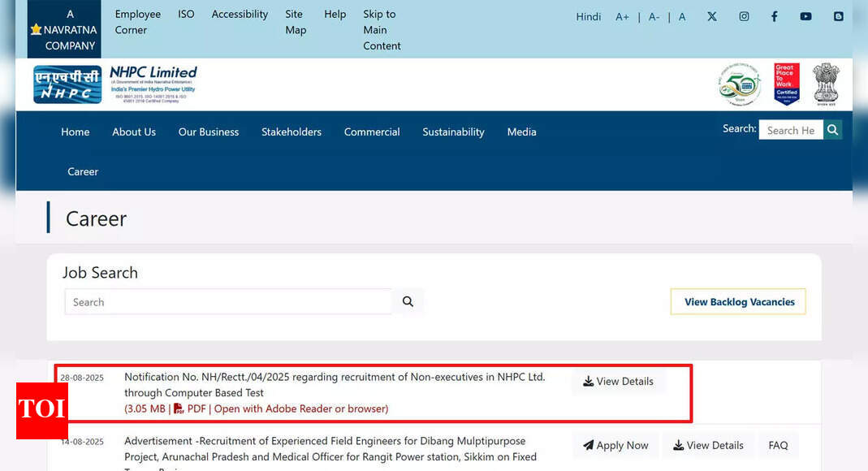Open the Our Business menu
This screenshot has height=471, width=868.
[x=209, y=132]
